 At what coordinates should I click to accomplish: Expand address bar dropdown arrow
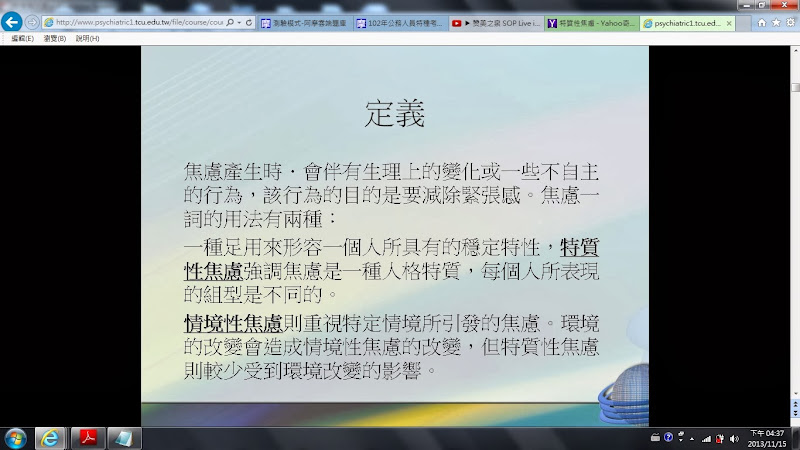pos(240,22)
